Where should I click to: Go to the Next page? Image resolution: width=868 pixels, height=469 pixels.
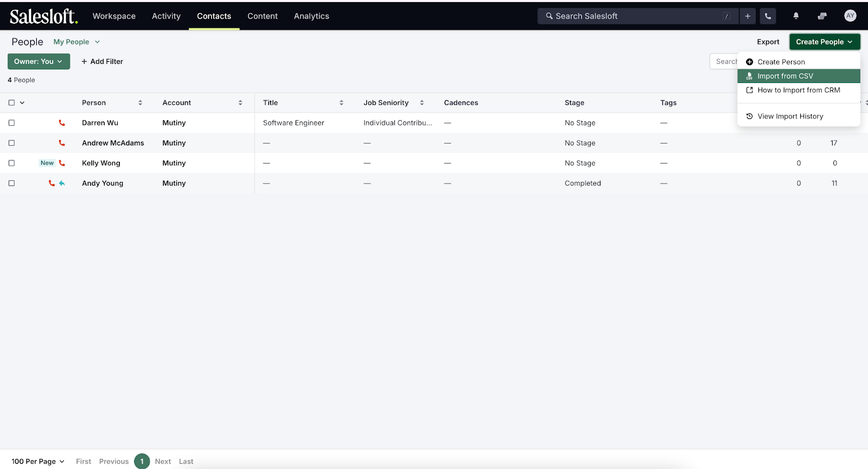163,461
